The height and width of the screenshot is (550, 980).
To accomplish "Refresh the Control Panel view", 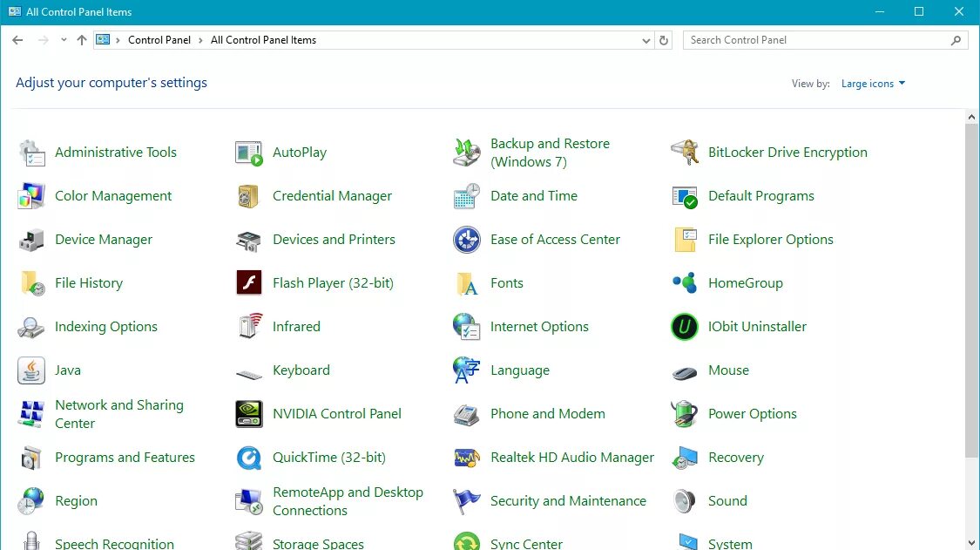I will click(x=664, y=41).
